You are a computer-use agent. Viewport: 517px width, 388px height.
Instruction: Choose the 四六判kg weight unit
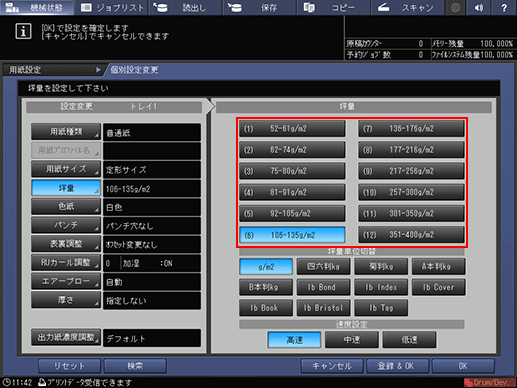323,267
